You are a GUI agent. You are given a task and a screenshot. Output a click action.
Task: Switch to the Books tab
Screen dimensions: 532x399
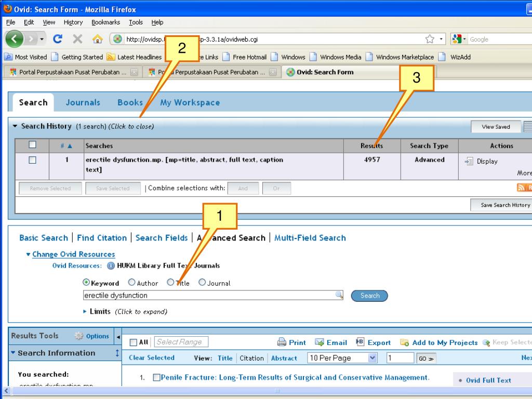[x=130, y=102]
